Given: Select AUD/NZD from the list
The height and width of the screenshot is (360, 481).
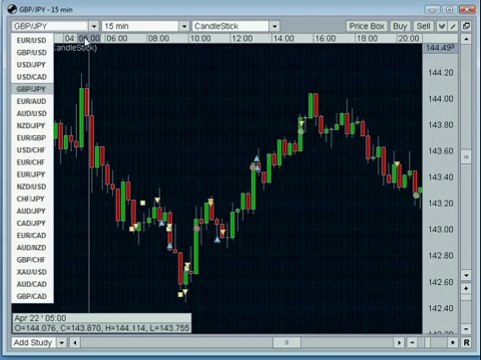Looking at the screenshot, I should tap(32, 248).
